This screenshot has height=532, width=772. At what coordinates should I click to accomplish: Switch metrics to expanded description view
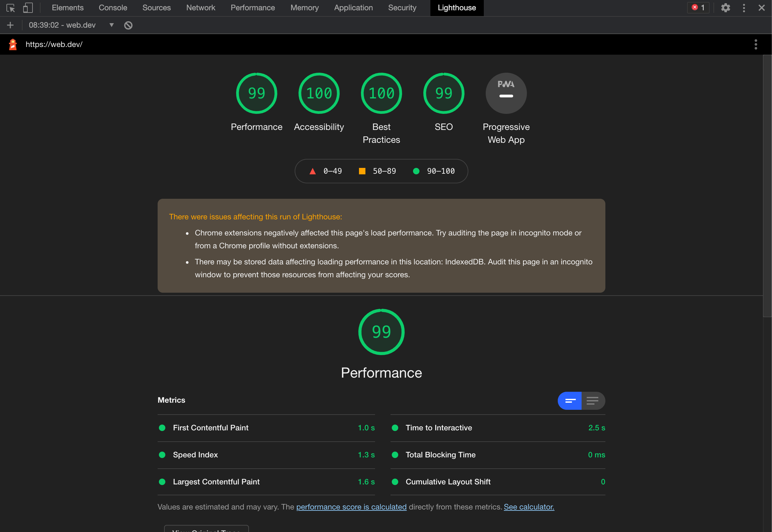[593, 400]
